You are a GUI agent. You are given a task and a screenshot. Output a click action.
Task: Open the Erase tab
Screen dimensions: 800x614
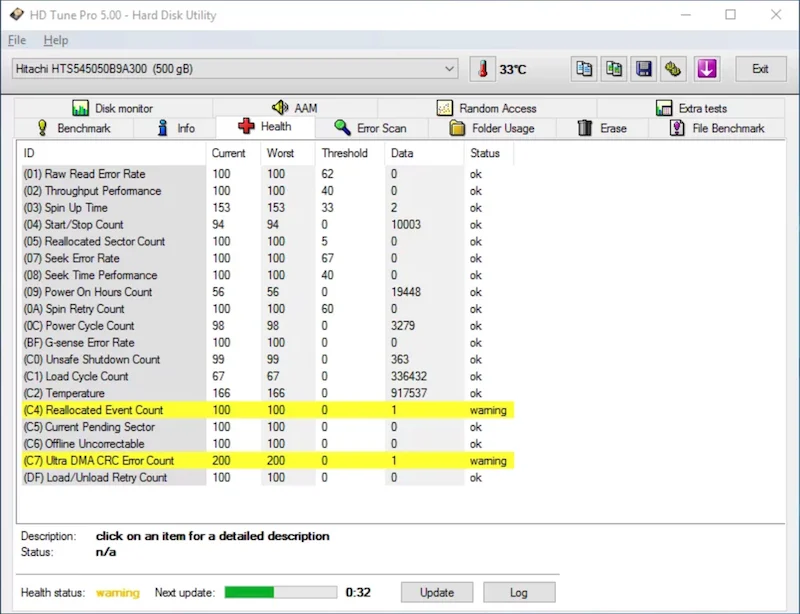click(602, 128)
